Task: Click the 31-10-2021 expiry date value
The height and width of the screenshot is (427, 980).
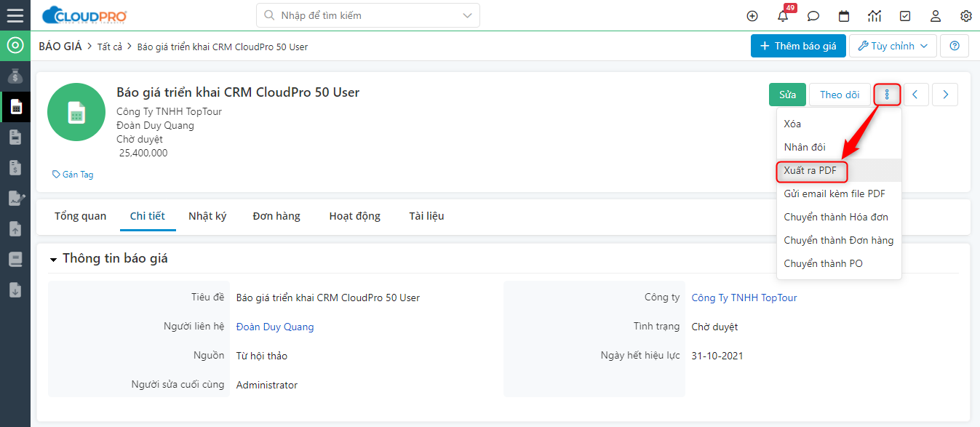Action: pyautogui.click(x=717, y=356)
